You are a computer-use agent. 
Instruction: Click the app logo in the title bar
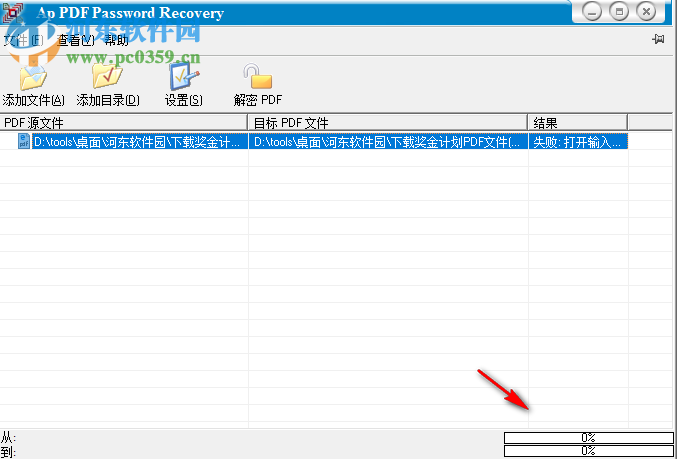pyautogui.click(x=13, y=12)
